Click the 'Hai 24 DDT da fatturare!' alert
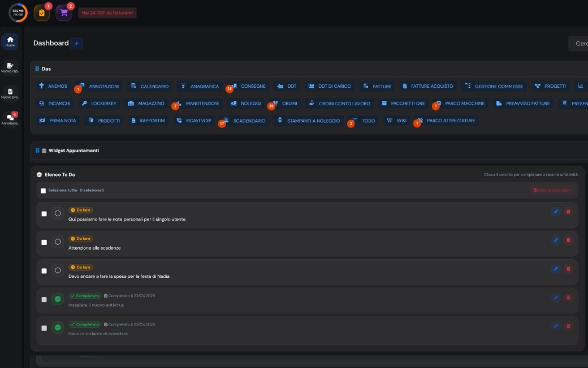 107,13
